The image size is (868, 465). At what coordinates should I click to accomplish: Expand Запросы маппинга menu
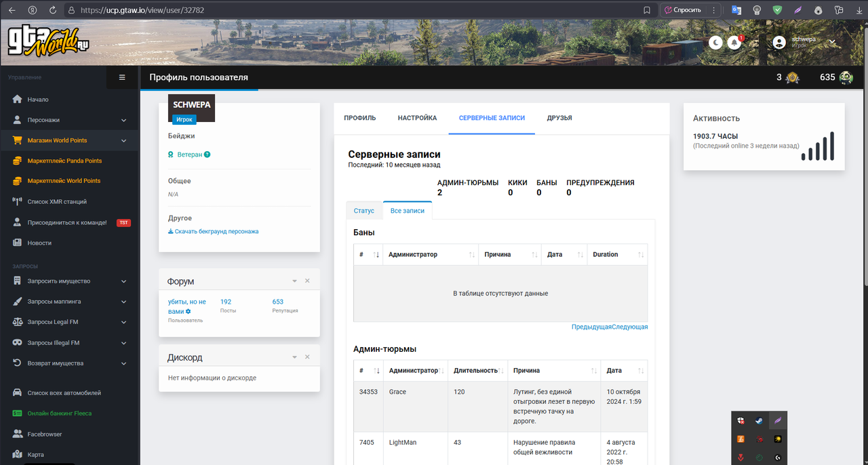pyautogui.click(x=69, y=301)
